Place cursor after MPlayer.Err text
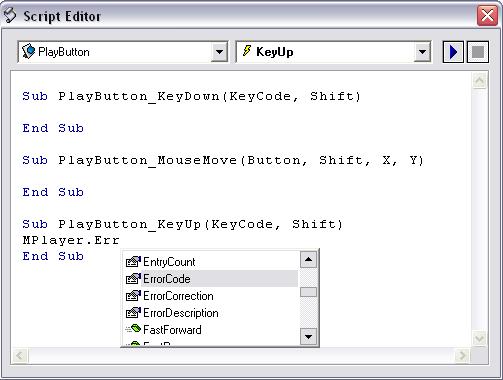The height and width of the screenshot is (380, 503). 120,240
